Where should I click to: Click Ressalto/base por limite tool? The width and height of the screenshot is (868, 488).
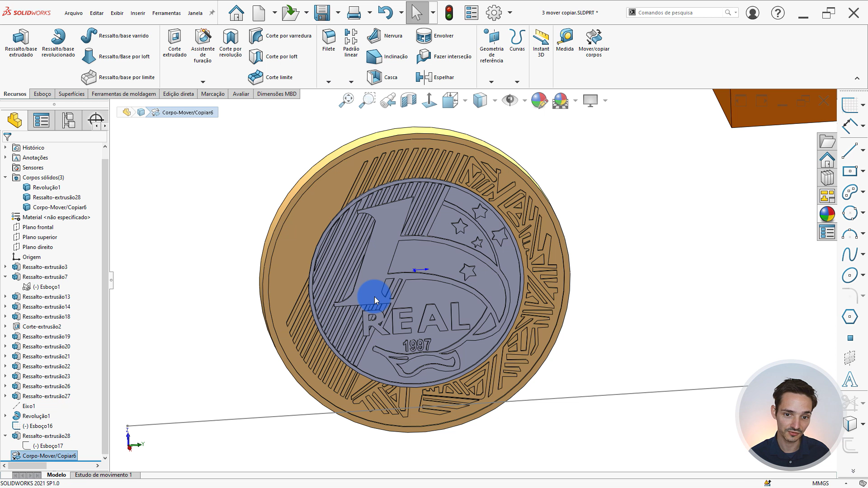118,77
